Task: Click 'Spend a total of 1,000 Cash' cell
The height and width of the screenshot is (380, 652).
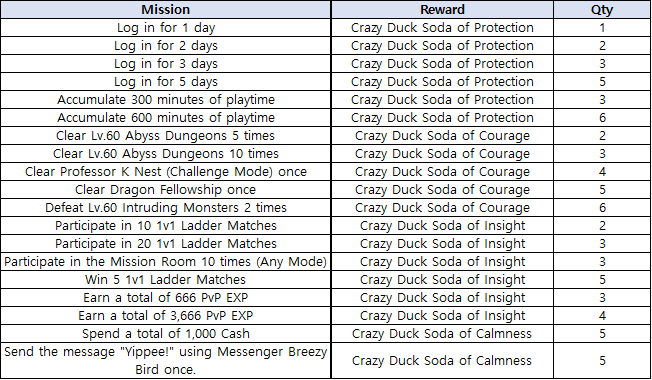Action: pyautogui.click(x=165, y=333)
